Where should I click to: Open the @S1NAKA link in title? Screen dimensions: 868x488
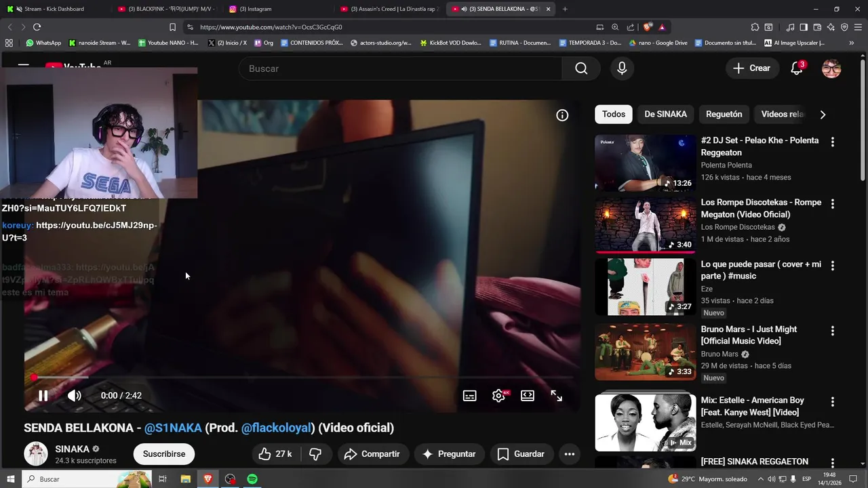pyautogui.click(x=173, y=428)
